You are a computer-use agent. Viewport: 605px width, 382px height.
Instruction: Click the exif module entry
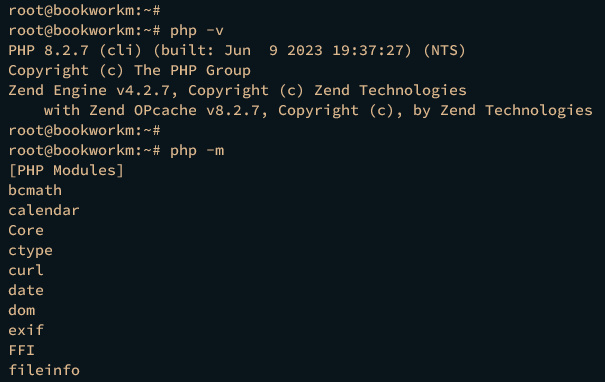(x=26, y=331)
